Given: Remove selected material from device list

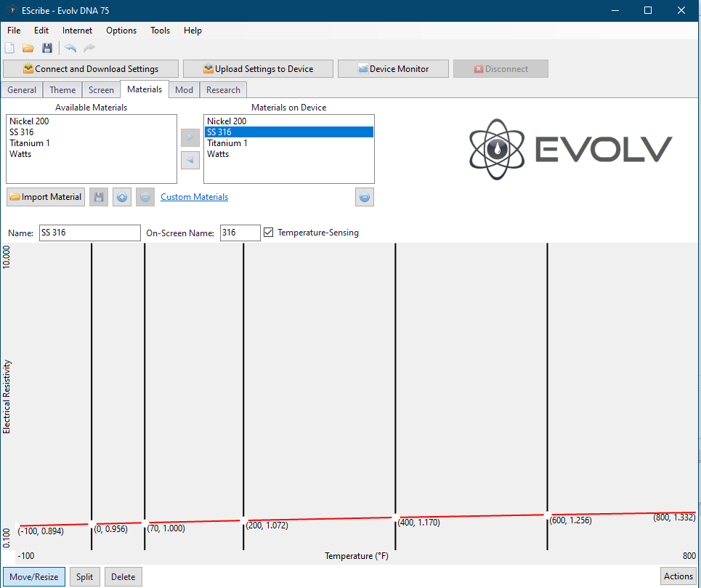Looking at the screenshot, I should pos(365,197).
